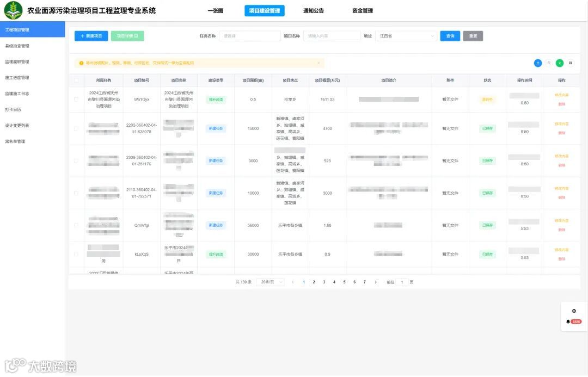Click the 进行中 status tag in the Wa1Gyx row
The width and height of the screenshot is (588, 377).
point(487,100)
